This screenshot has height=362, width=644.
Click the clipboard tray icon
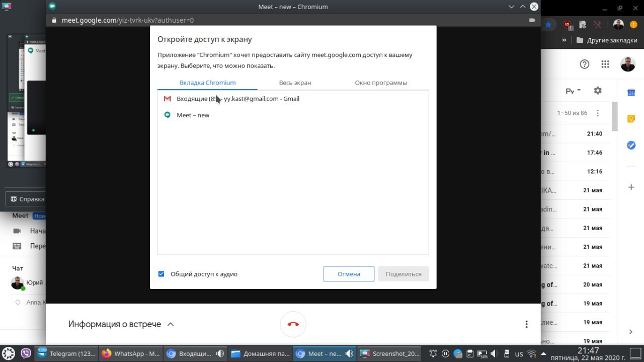pyautogui.click(x=470, y=353)
